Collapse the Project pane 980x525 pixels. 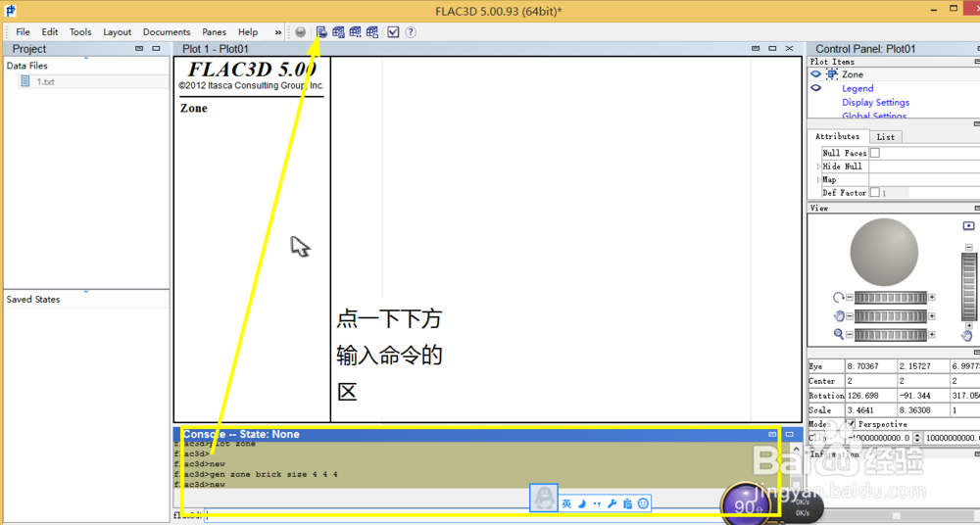click(x=139, y=48)
